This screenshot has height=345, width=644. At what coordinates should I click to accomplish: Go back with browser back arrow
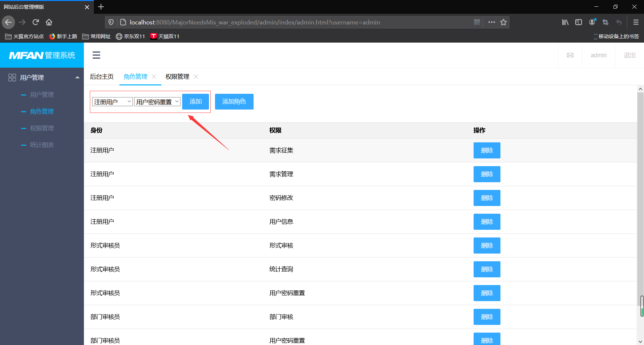(x=8, y=22)
